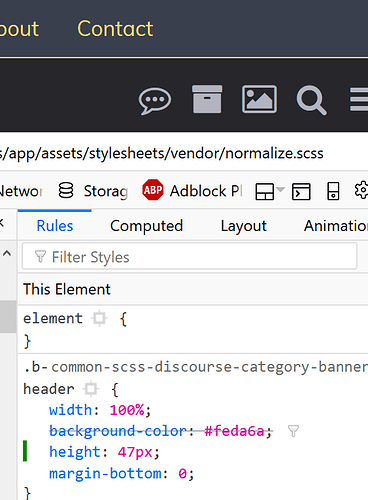
Task: Click the background-color property name
Action: [118, 431]
